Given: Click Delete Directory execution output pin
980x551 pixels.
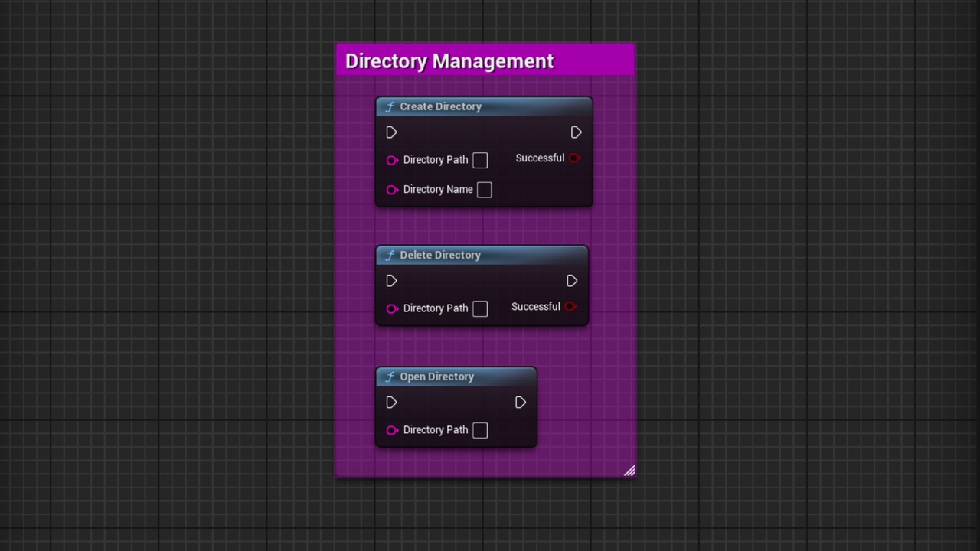Looking at the screenshot, I should pyautogui.click(x=572, y=281).
